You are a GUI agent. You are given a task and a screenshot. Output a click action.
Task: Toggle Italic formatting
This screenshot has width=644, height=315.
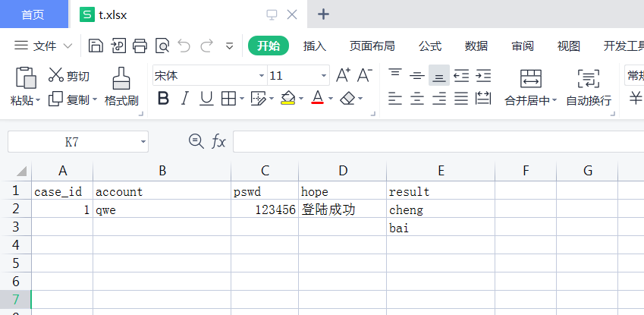(x=184, y=98)
